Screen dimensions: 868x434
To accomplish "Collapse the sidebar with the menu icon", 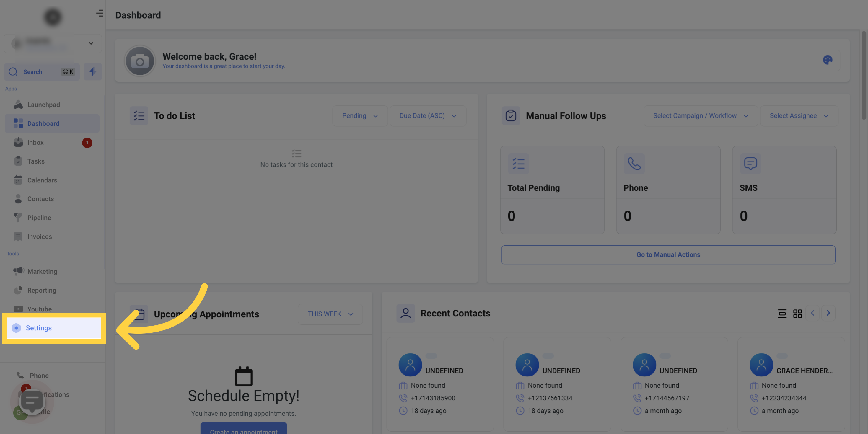I will pos(100,13).
